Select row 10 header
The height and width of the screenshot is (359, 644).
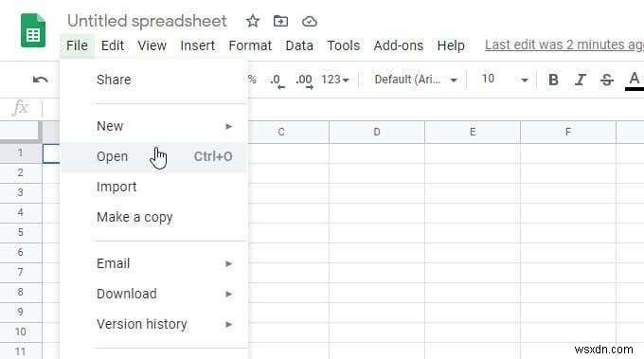pyautogui.click(x=21, y=332)
